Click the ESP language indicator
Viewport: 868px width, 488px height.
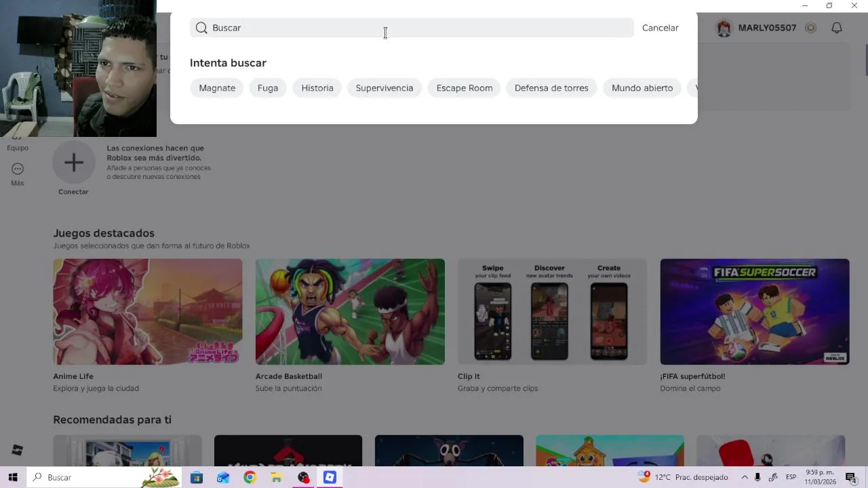coord(791,477)
